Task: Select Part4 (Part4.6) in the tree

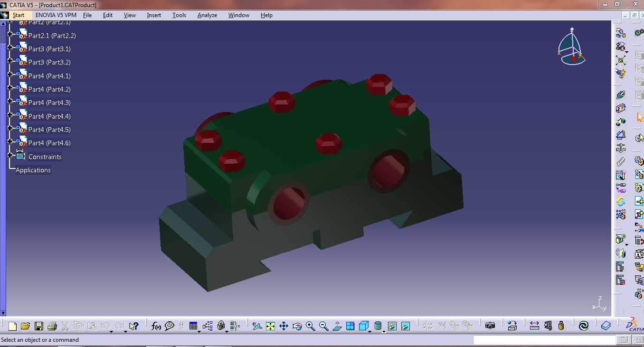Action: click(49, 143)
